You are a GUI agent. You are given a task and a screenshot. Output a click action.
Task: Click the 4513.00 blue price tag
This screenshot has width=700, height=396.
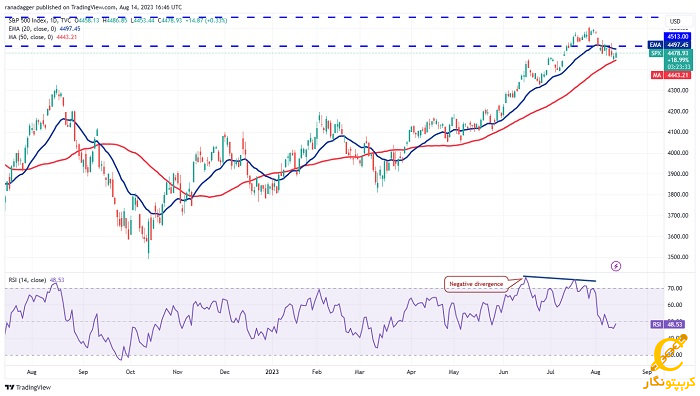tap(678, 37)
